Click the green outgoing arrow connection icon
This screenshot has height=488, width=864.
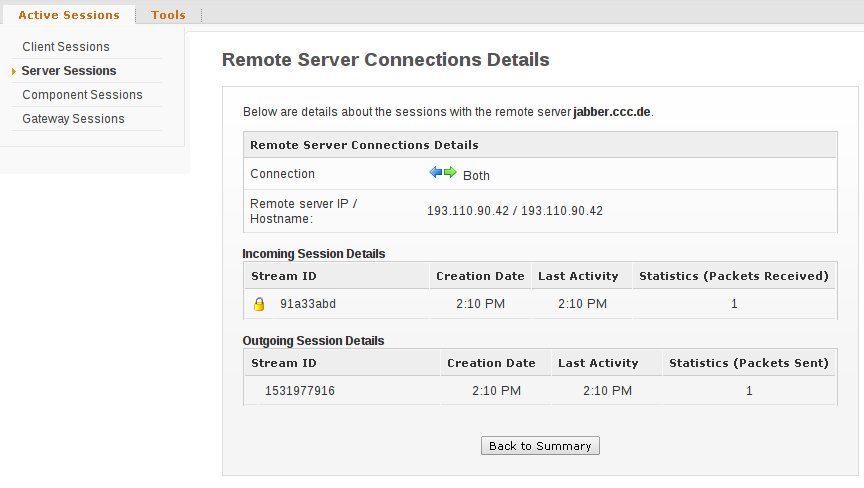(x=450, y=172)
